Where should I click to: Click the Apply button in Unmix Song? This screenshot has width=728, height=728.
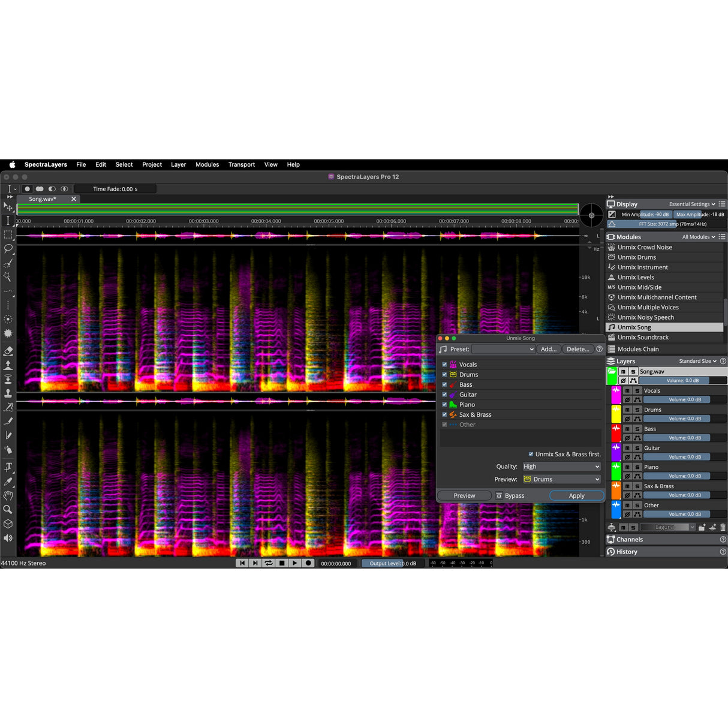[576, 495]
